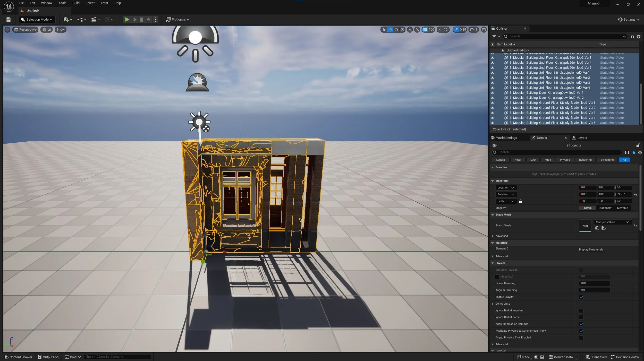
Task: Click the save level floppy icon
Action: [x=8, y=20]
